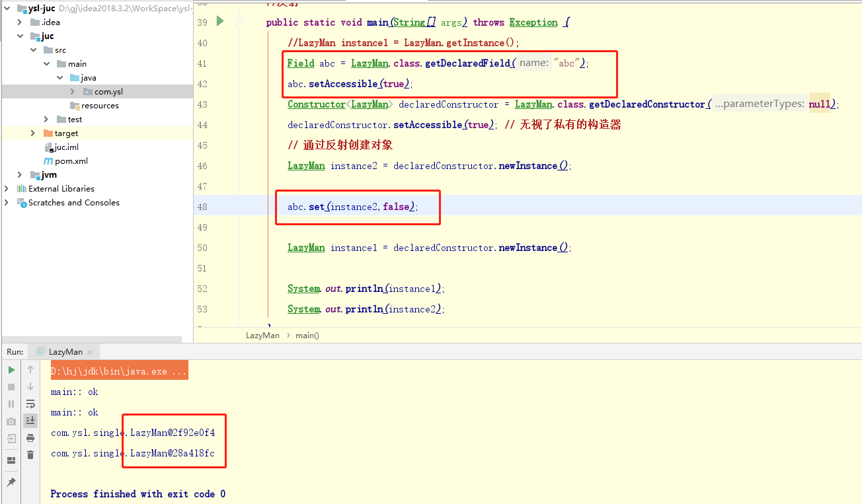This screenshot has height=504, width=862.
Task: Toggle Scroll to End in console
Action: 30,420
